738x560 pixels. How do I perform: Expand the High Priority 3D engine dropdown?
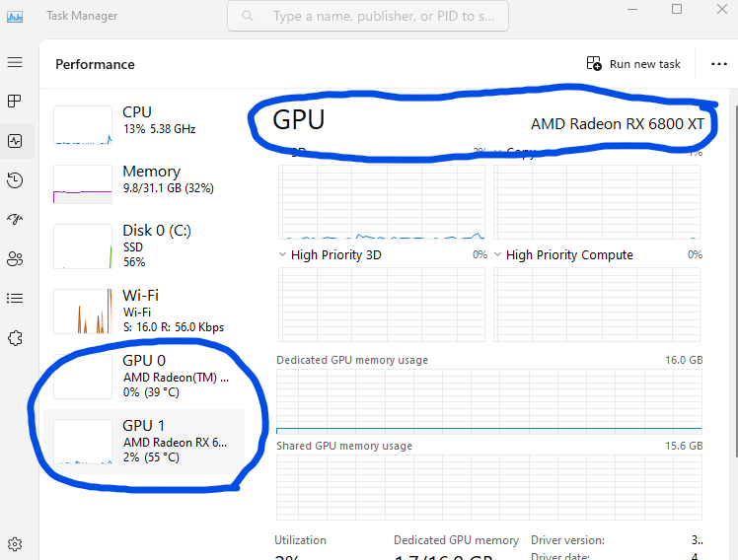point(283,254)
